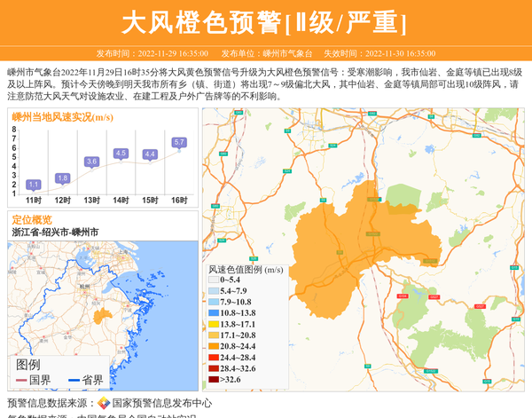Click the 浙江省-绍兴市-嵊州市 location text
Image resolution: width=532 pixels, height=418 pixels.
tap(55, 232)
